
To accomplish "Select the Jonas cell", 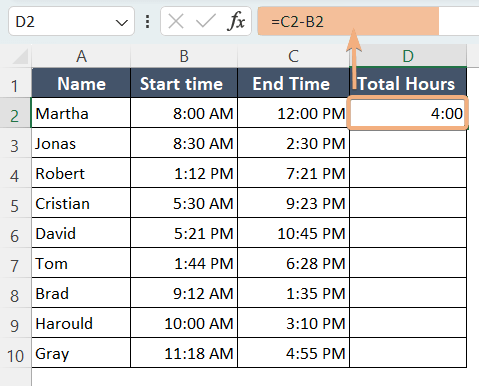I will tap(81, 143).
